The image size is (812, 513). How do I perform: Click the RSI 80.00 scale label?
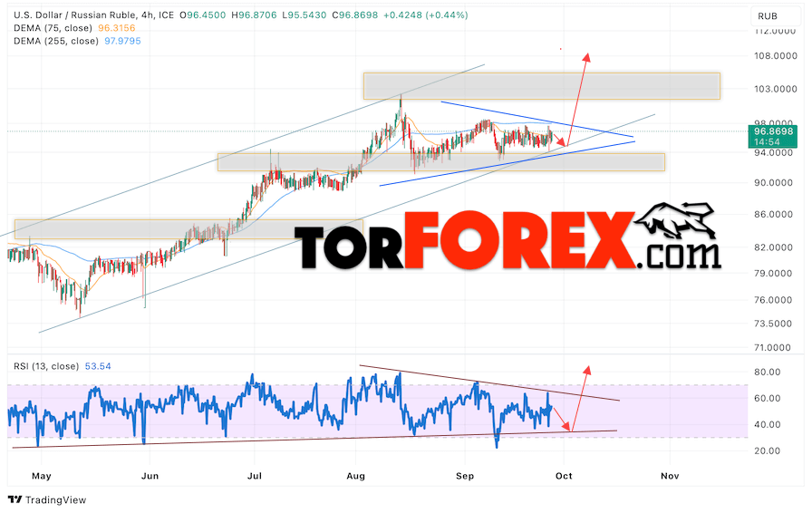pos(768,372)
